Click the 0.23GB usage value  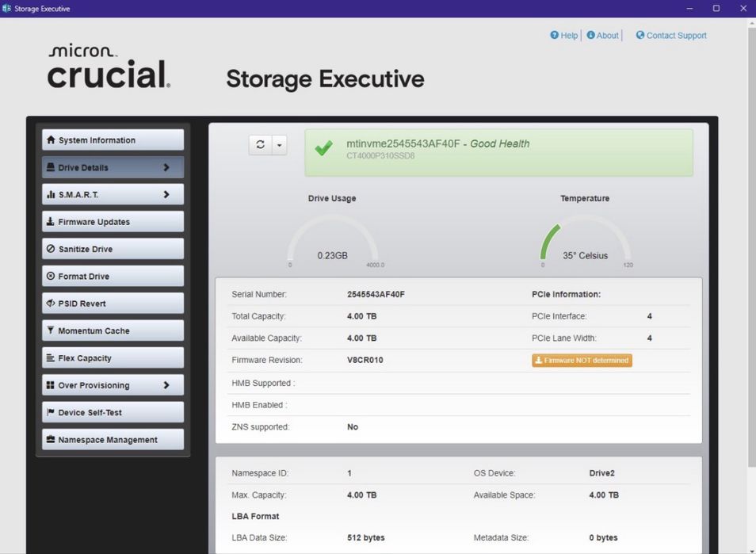click(332, 255)
